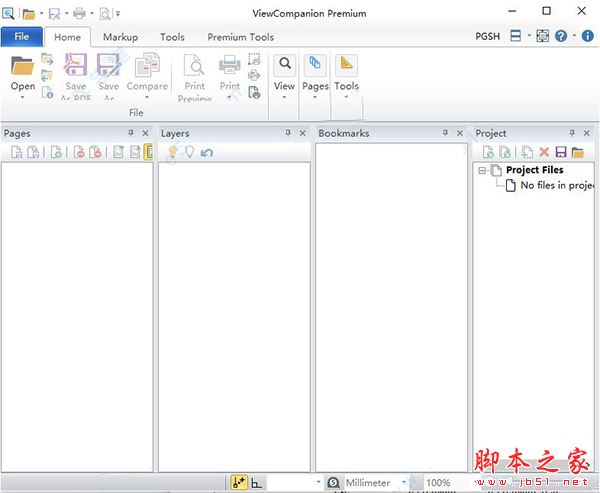Expand the Open button's dropdown arrow
This screenshot has height=493, width=600.
pos(22,97)
